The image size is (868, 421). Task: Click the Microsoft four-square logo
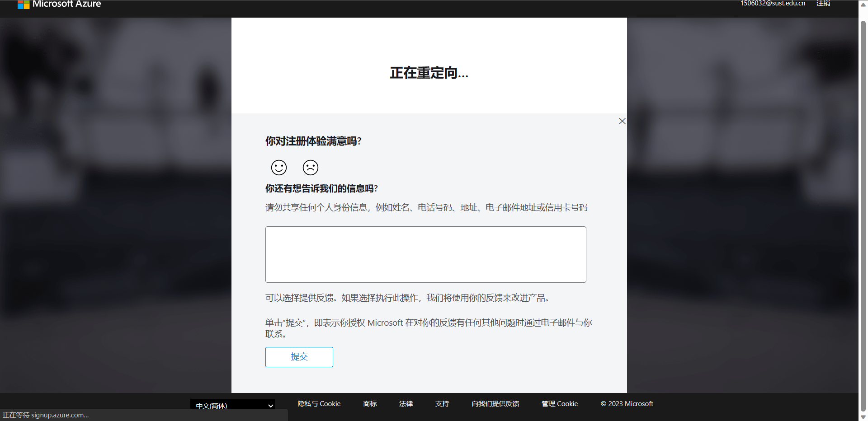[24, 5]
